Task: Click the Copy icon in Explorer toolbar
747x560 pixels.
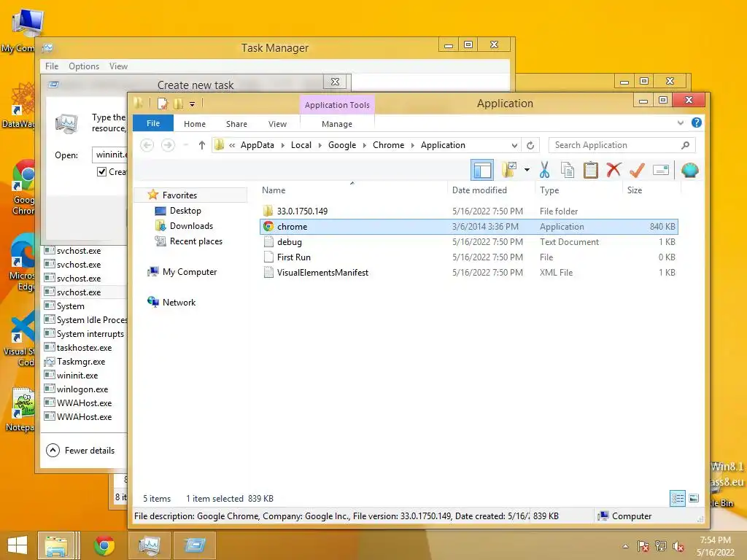Action: [567, 170]
